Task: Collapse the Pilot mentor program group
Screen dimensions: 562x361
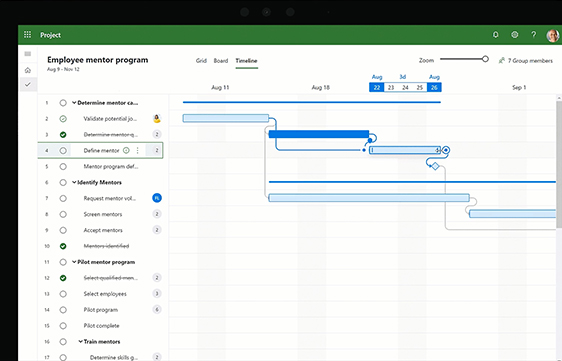Action: 74,262
